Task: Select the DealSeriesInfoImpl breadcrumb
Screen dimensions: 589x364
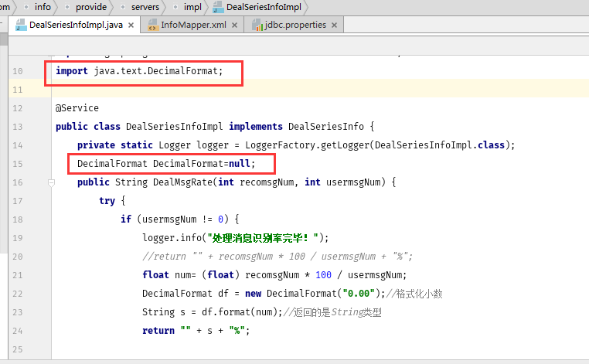Action: pyautogui.click(x=264, y=7)
